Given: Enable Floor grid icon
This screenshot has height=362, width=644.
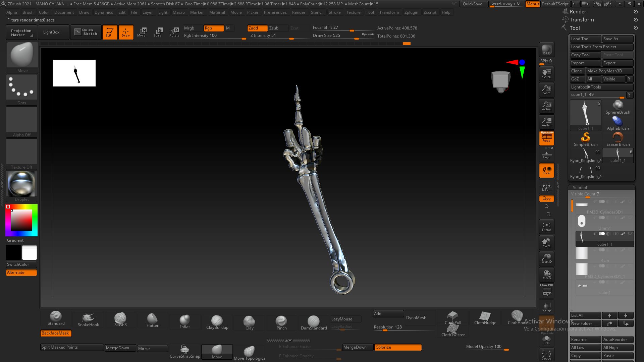Looking at the screenshot, I should tap(546, 155).
